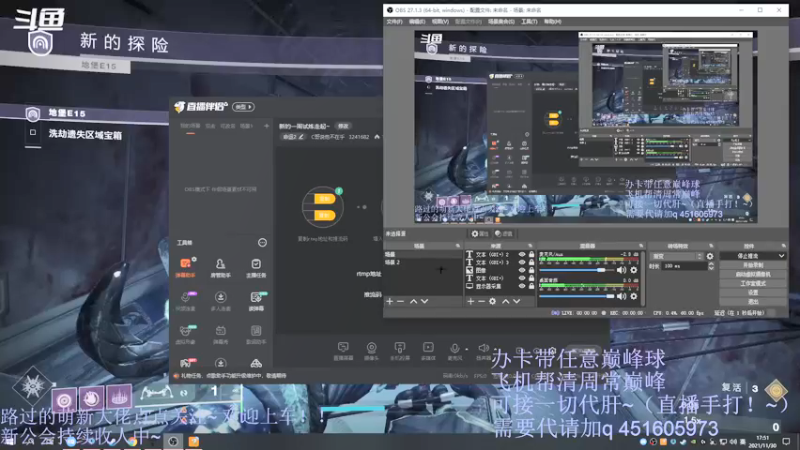Open 房管助手 tool in 直播伴侣
The width and height of the screenshot is (800, 450).
click(220, 267)
